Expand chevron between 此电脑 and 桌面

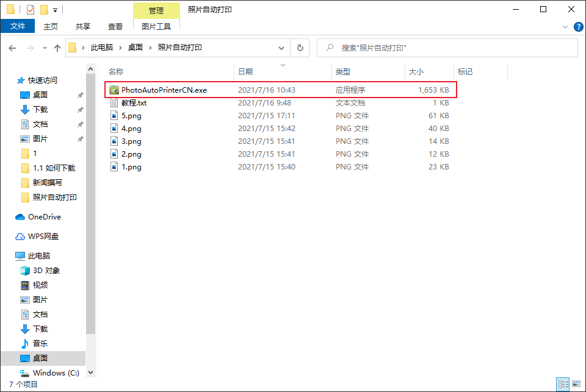tap(120, 48)
